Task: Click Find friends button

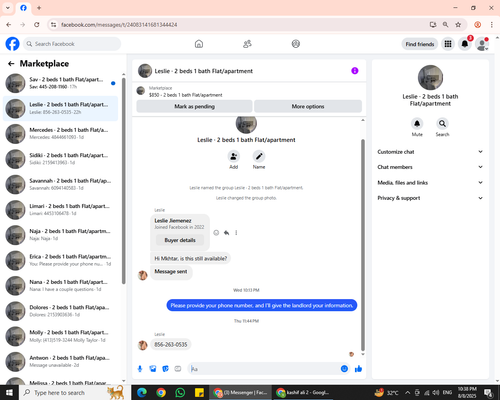Action: [420, 44]
